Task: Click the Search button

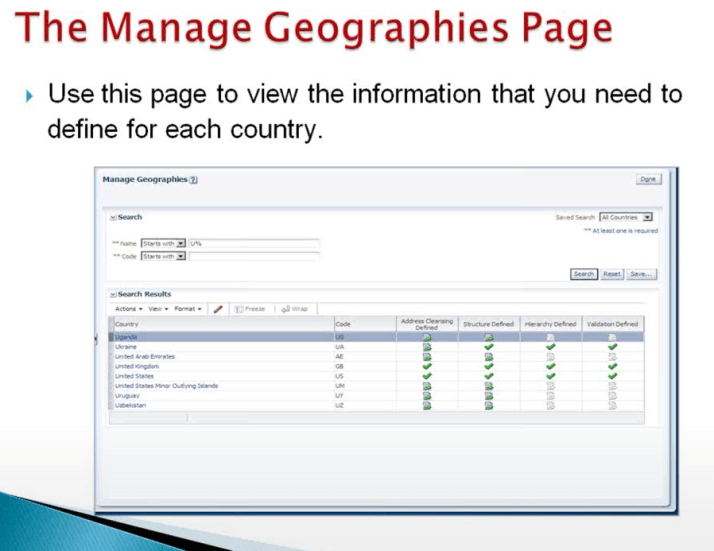Action: pyautogui.click(x=584, y=273)
